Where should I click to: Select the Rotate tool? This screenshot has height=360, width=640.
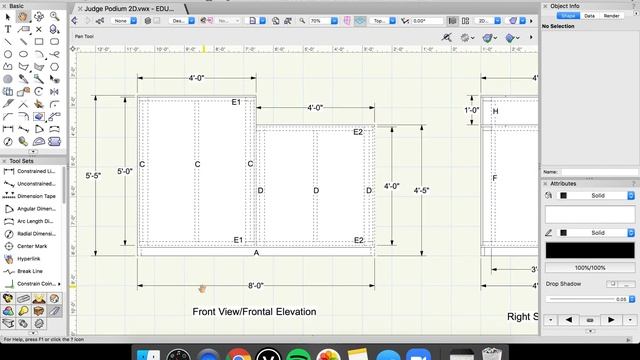39,92
